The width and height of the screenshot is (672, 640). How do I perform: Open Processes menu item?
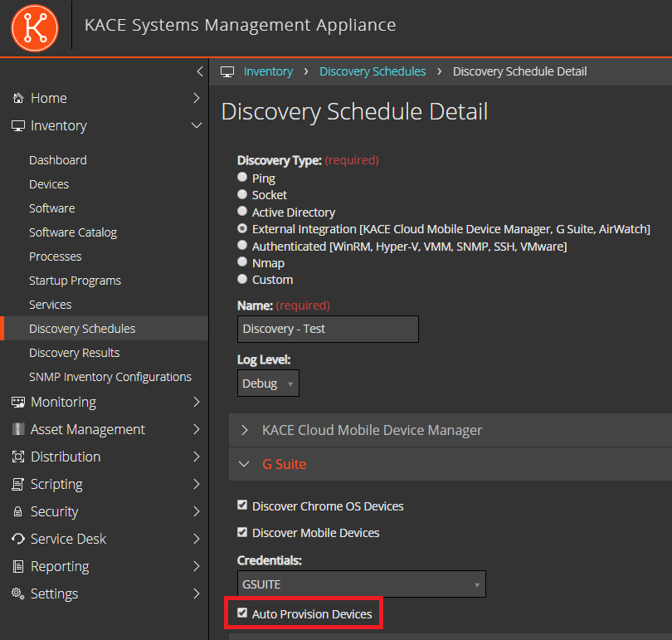pyautogui.click(x=56, y=256)
